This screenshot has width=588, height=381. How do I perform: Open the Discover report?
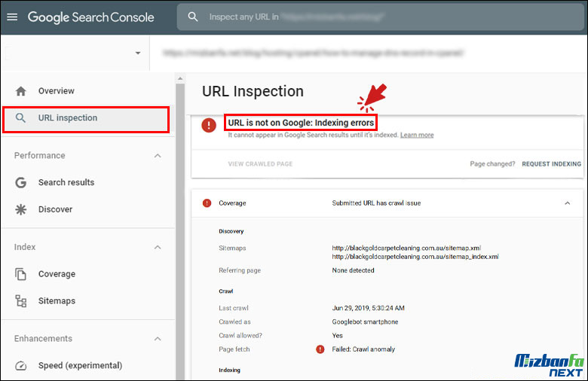click(x=56, y=209)
